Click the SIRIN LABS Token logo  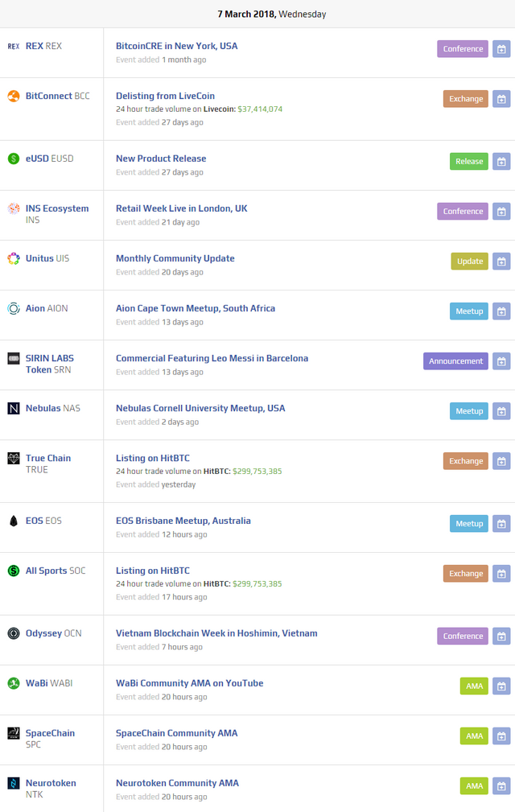coord(14,358)
